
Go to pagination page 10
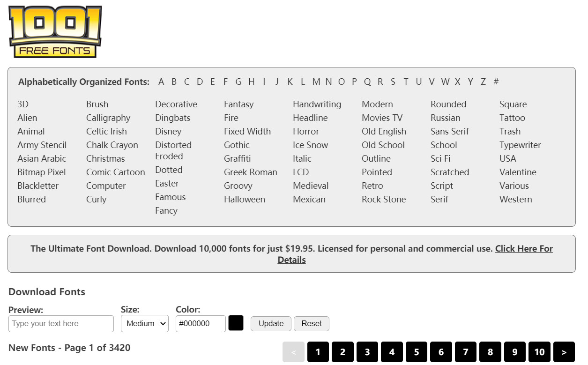539,352
